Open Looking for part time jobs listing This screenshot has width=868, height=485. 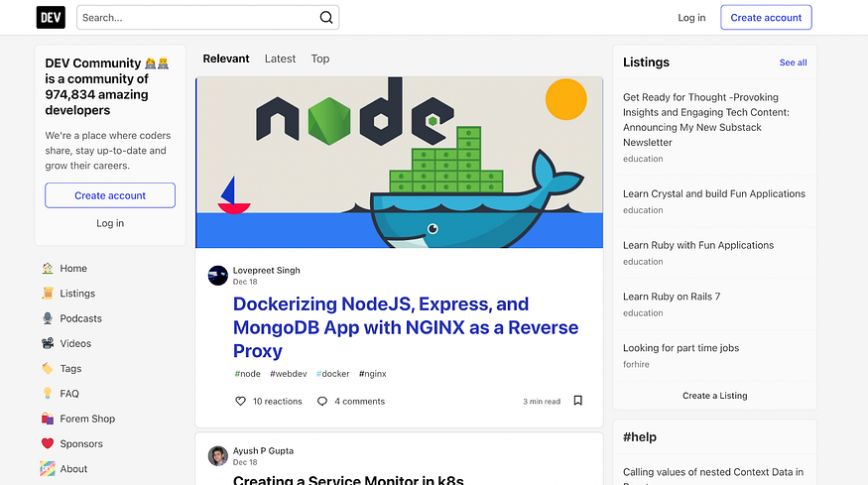click(x=681, y=348)
